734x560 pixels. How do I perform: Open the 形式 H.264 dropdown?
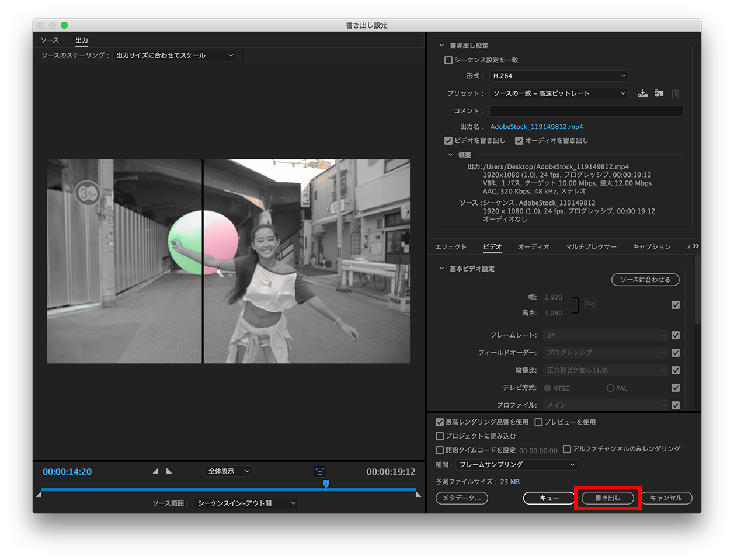[x=559, y=76]
